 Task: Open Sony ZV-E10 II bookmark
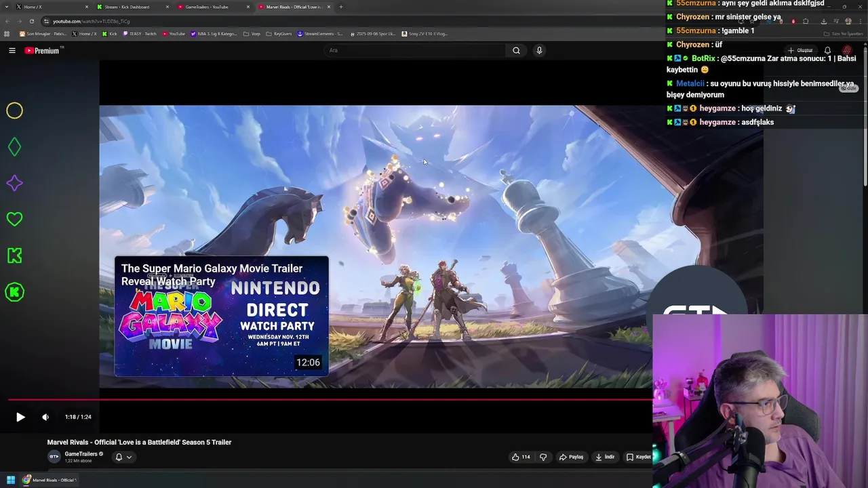click(425, 33)
